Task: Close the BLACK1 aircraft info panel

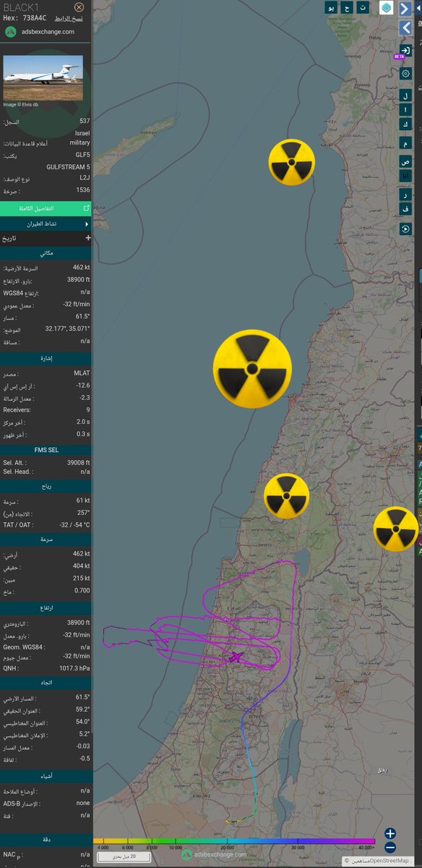Action: tap(79, 7)
